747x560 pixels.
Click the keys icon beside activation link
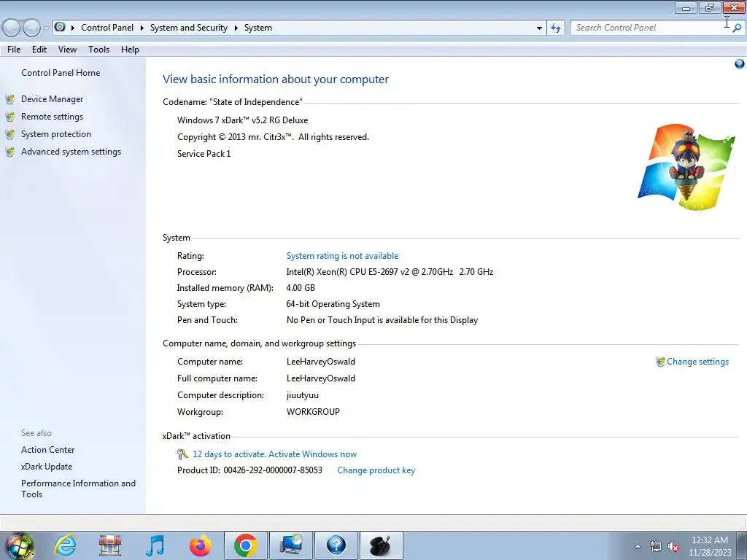(x=182, y=454)
